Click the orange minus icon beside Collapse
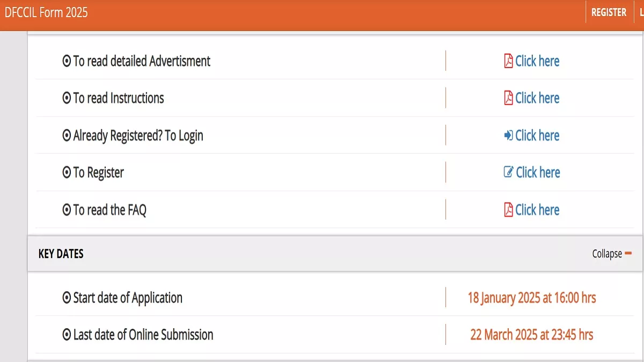The width and height of the screenshot is (644, 362). click(x=628, y=253)
